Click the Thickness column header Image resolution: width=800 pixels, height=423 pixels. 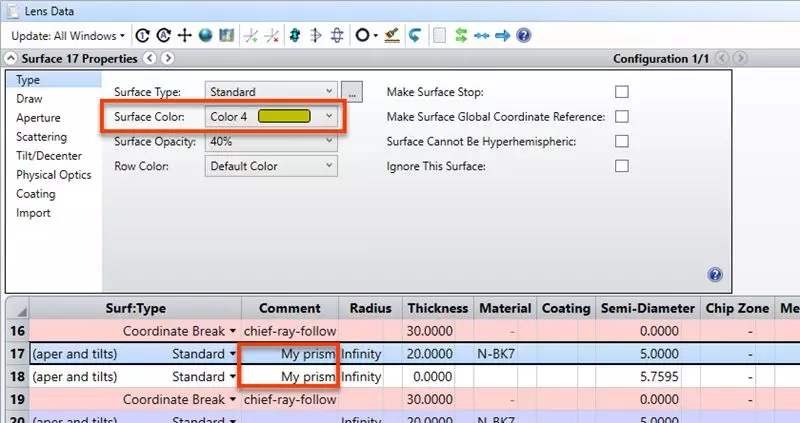click(438, 308)
